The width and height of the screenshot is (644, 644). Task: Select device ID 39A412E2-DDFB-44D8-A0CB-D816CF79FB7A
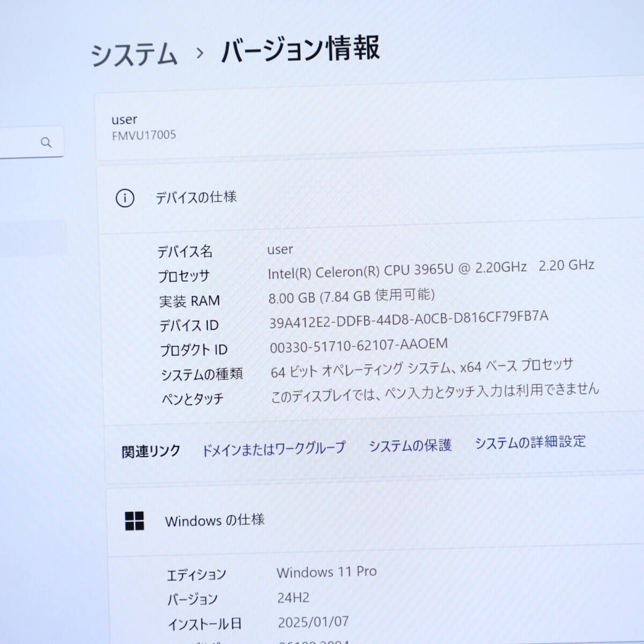pyautogui.click(x=409, y=319)
